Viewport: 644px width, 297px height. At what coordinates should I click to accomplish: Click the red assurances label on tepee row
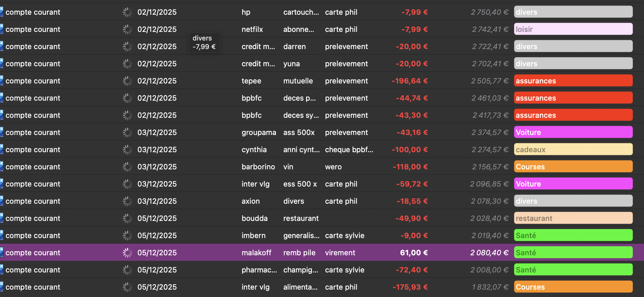573,81
